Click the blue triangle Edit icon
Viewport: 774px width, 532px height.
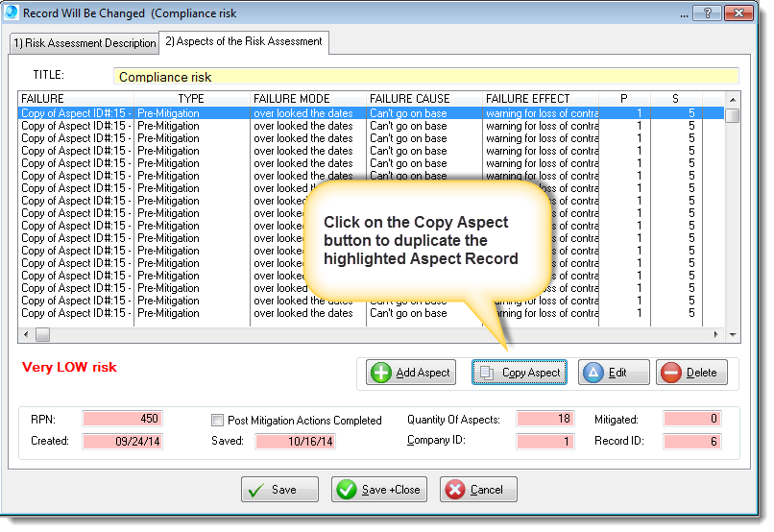(593, 373)
